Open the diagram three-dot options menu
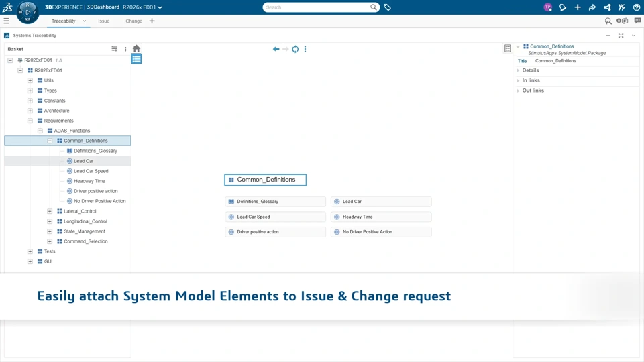 [305, 49]
